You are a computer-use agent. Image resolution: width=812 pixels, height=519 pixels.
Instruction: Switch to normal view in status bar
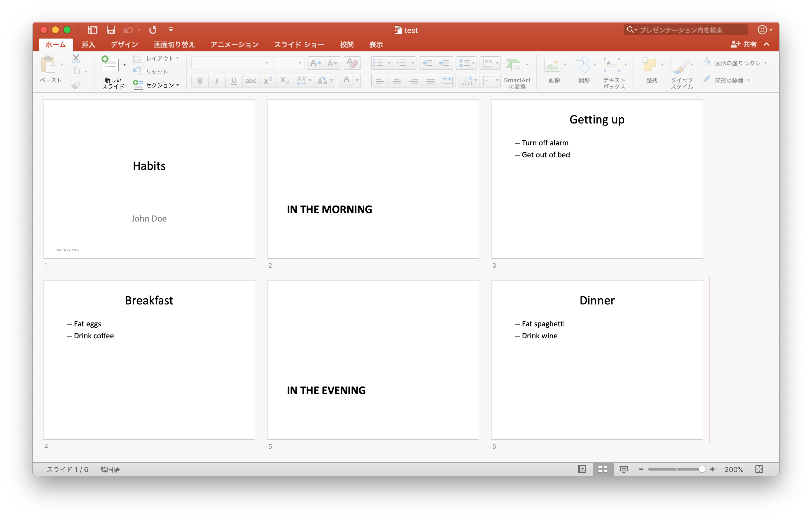[x=582, y=469]
